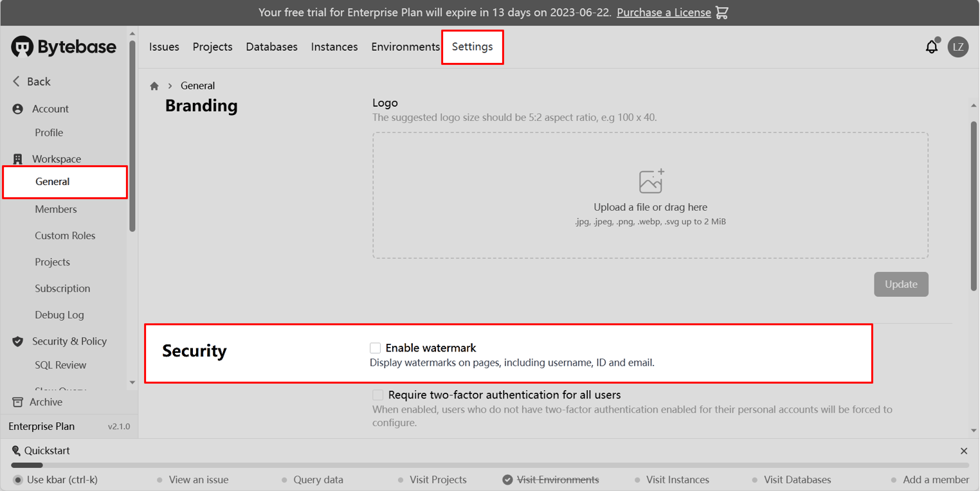Click the Bytebase logo

click(x=64, y=47)
